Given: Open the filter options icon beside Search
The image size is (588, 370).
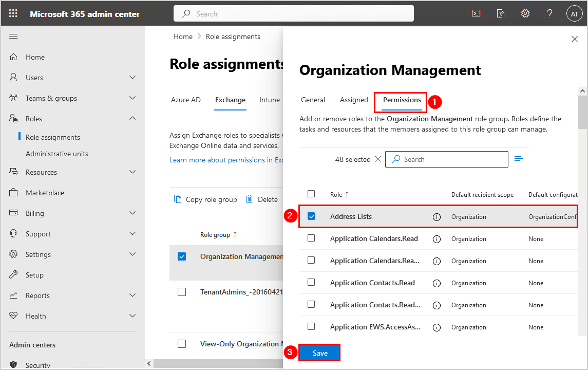Looking at the screenshot, I should (x=518, y=159).
